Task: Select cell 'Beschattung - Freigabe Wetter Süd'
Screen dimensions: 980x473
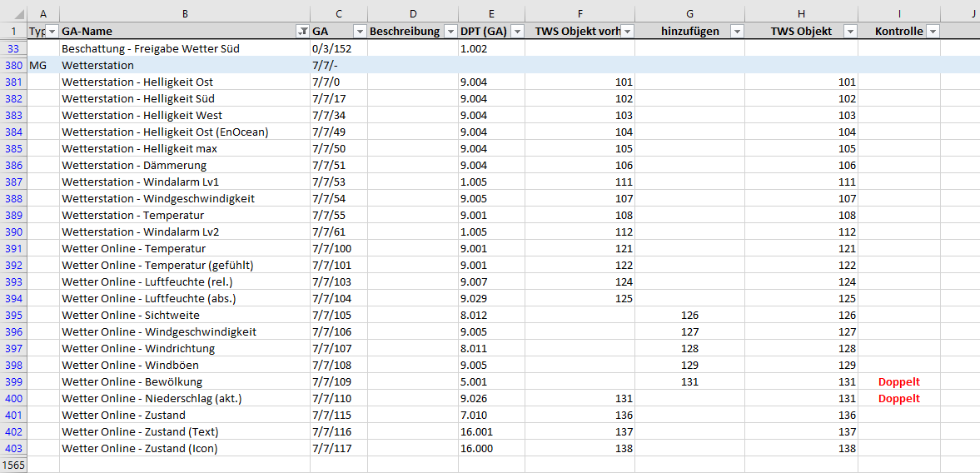Action: pyautogui.click(x=185, y=48)
